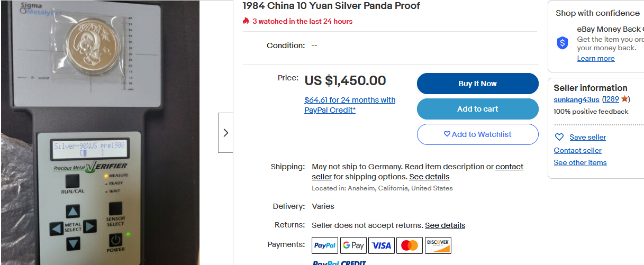
Task: Click the Visa card icon
Action: [382, 245]
